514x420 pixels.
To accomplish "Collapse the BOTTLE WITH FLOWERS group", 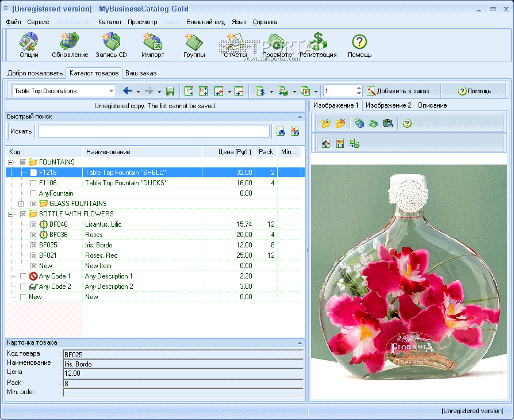I will (11, 214).
